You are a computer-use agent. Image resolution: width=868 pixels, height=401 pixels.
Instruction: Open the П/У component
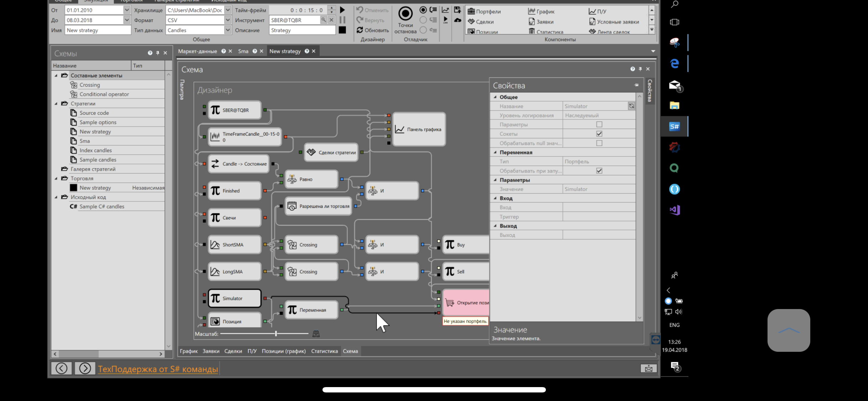[597, 11]
